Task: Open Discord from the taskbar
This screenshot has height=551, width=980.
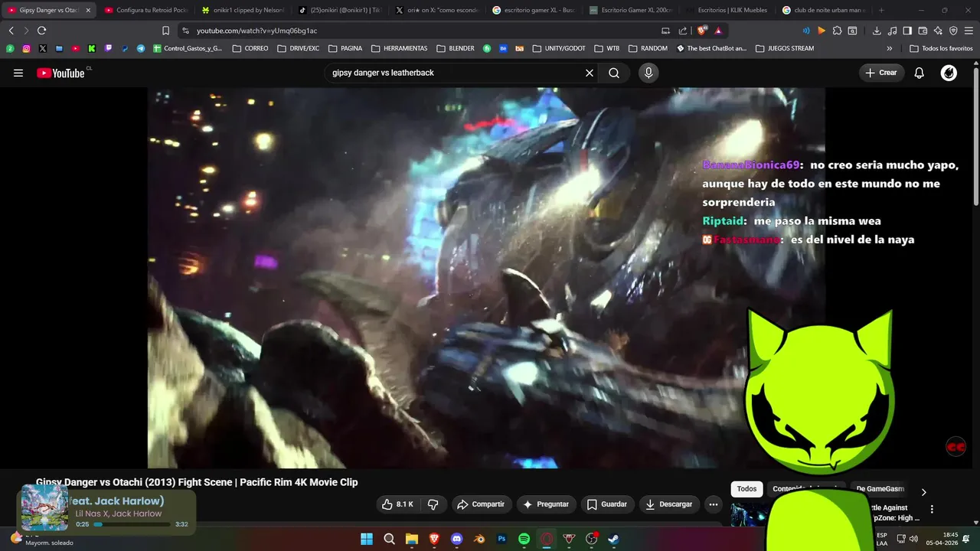Action: pyautogui.click(x=457, y=539)
